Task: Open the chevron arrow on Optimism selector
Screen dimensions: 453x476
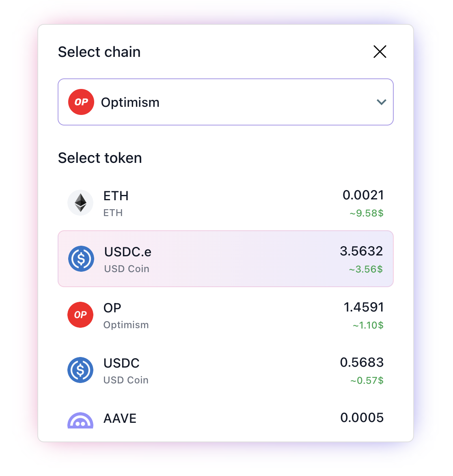Action: (x=381, y=102)
